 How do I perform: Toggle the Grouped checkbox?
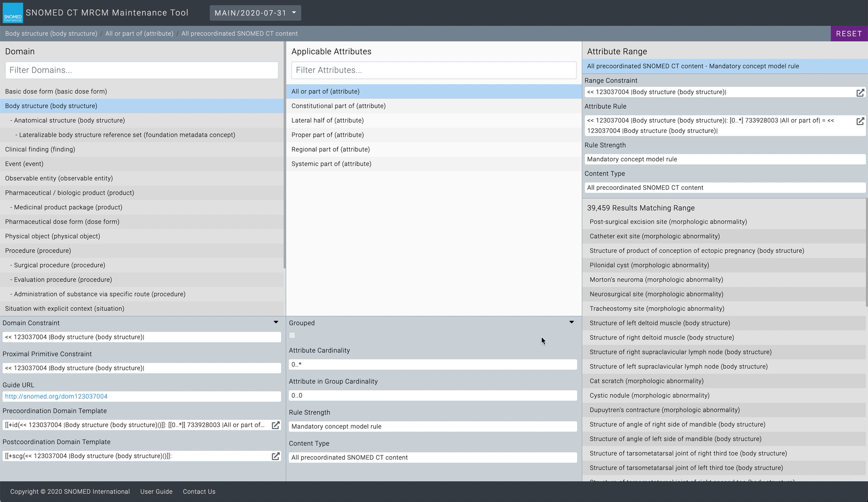click(292, 336)
